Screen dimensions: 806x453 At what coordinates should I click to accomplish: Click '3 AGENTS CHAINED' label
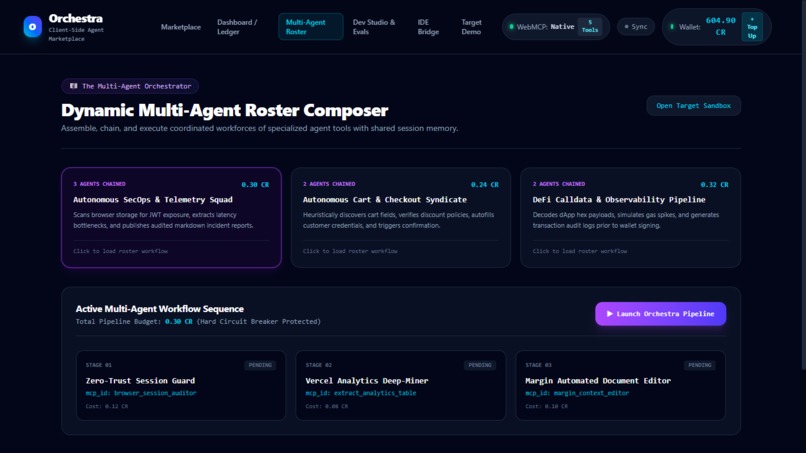click(x=99, y=184)
